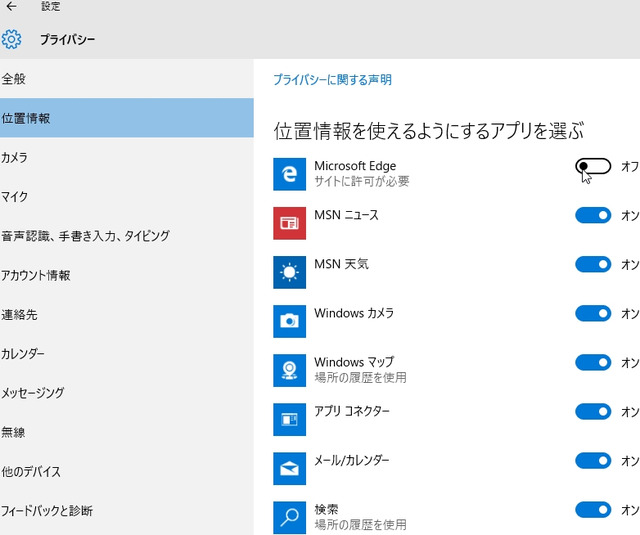Open the 全般 privacy category
Image resolution: width=640 pixels, height=535 pixels.
(x=127, y=78)
